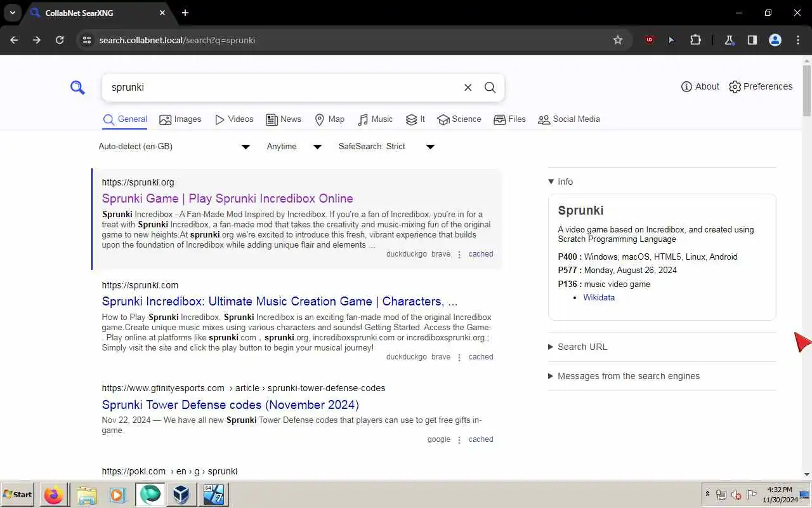Open the SafeSearch: Strict dropdown

coord(386,147)
